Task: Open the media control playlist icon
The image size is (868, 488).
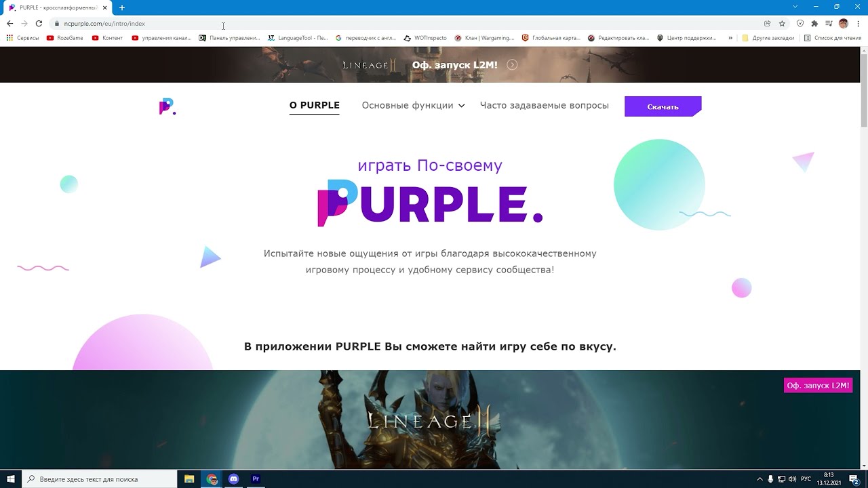Action: [829, 24]
